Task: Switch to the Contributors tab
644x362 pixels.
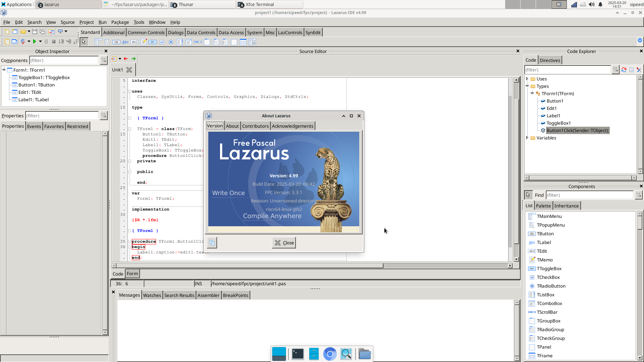Action: coord(255,126)
